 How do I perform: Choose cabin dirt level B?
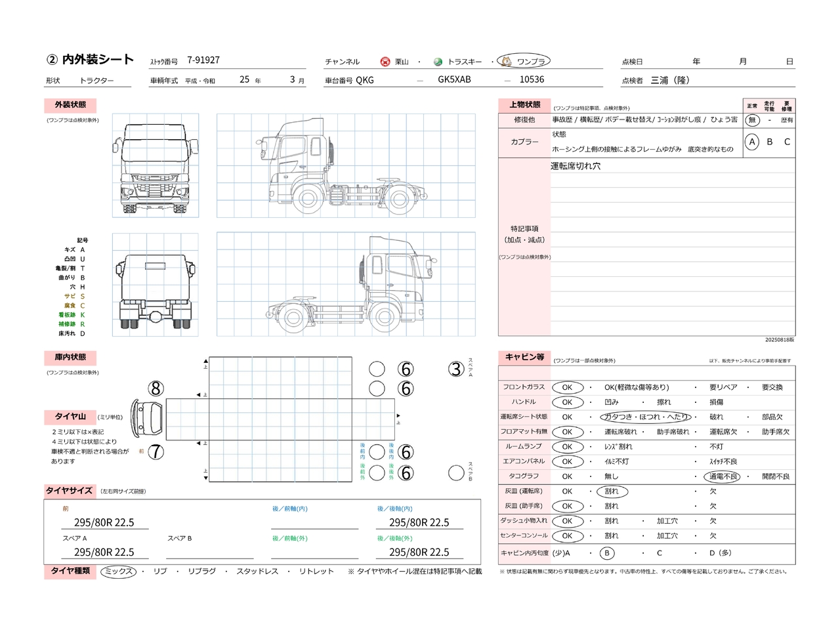(x=607, y=553)
